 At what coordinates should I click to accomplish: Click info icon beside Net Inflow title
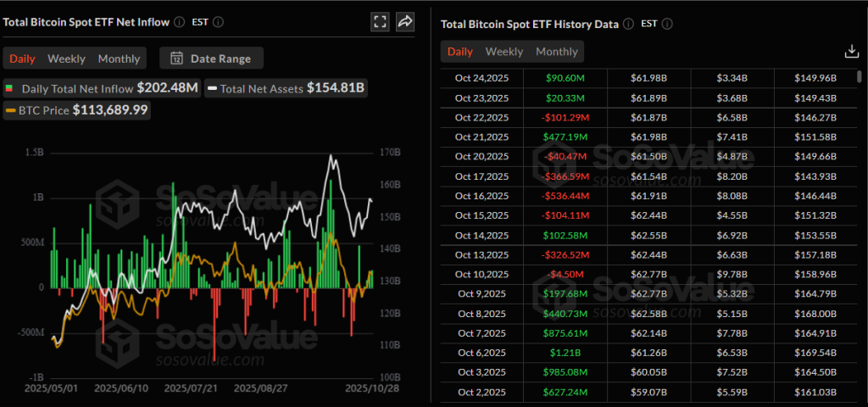coord(179,22)
